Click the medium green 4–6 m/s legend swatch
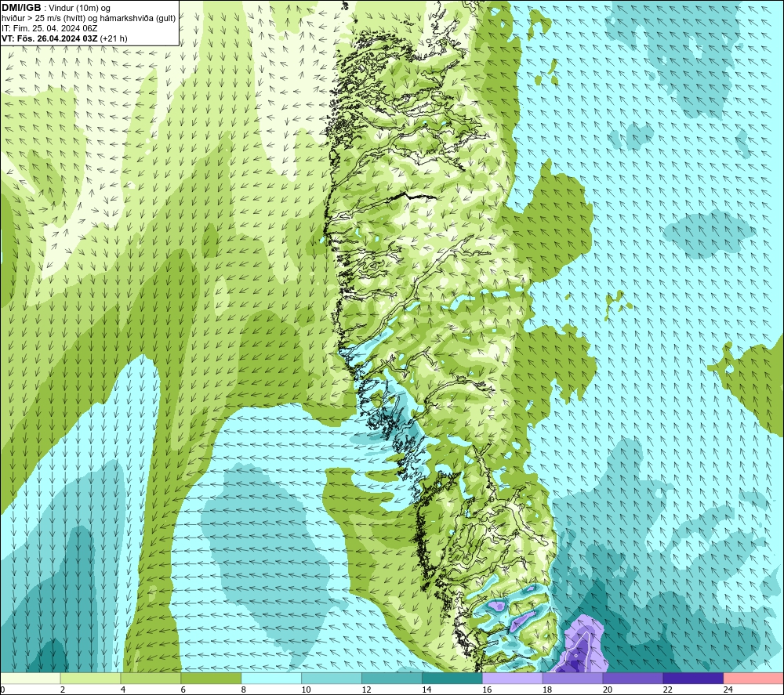 pos(151,678)
